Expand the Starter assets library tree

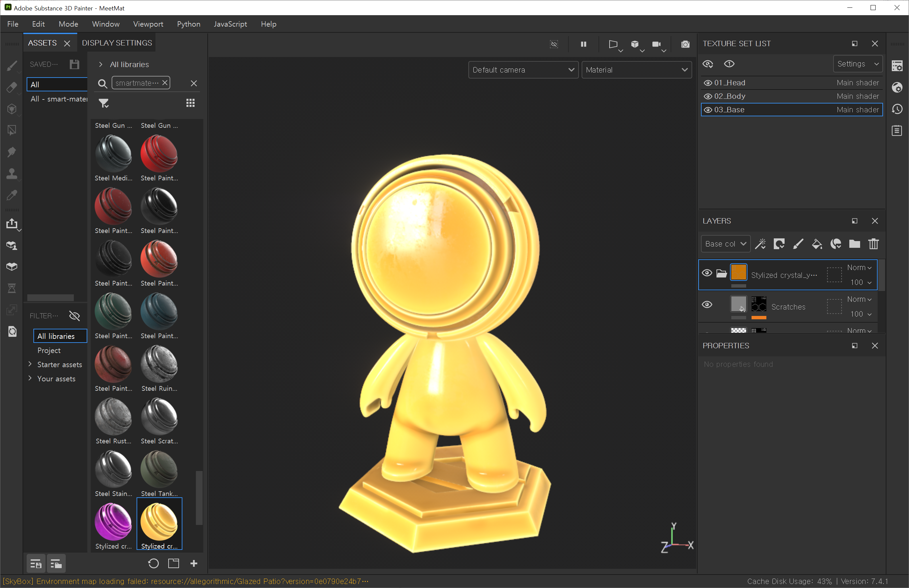coord(30,364)
